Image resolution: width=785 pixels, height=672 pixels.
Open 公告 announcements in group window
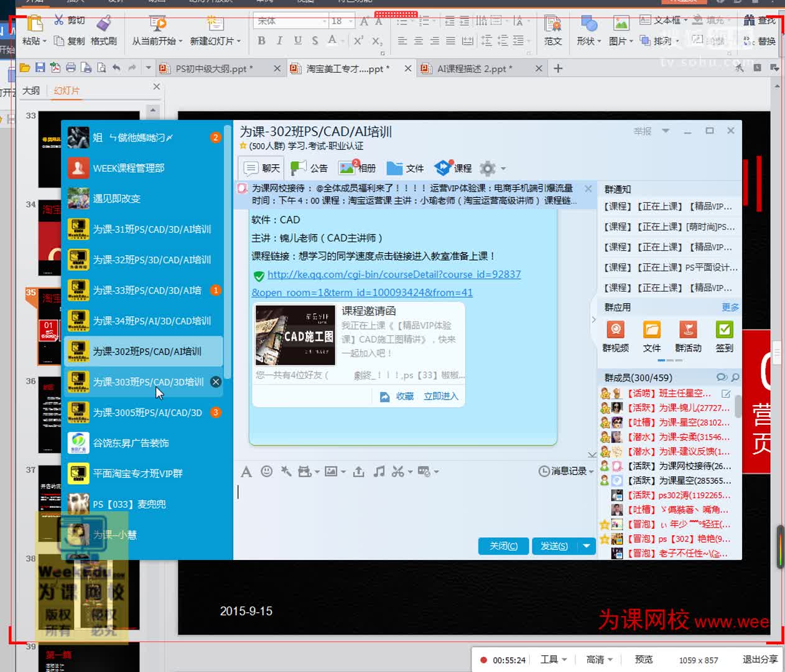coord(309,168)
